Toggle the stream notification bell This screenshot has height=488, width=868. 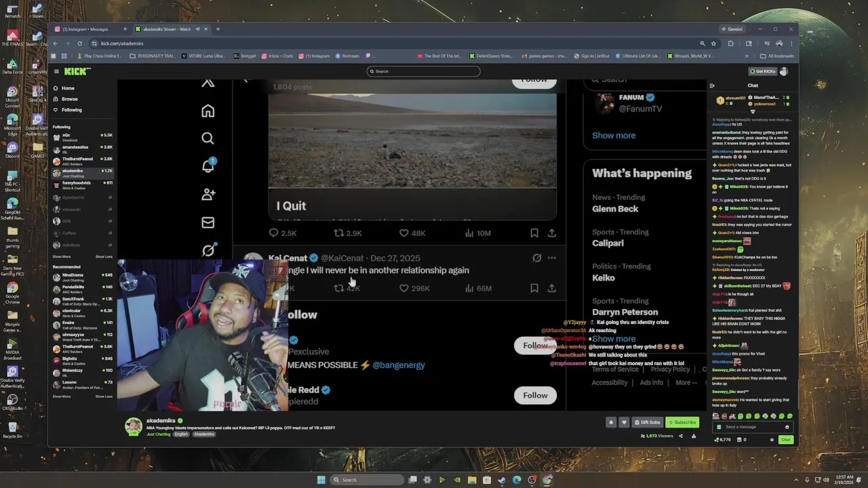(x=610, y=422)
